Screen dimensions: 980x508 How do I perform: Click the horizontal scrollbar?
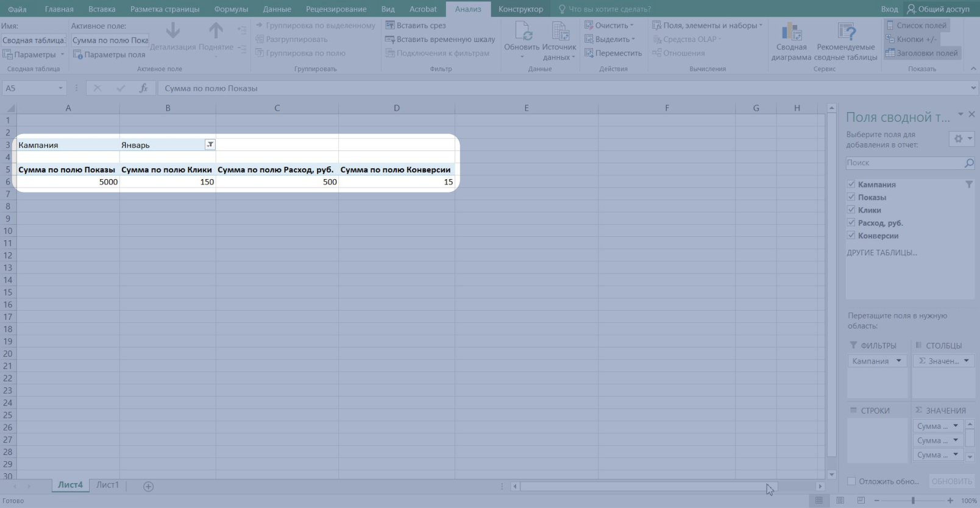click(x=649, y=487)
